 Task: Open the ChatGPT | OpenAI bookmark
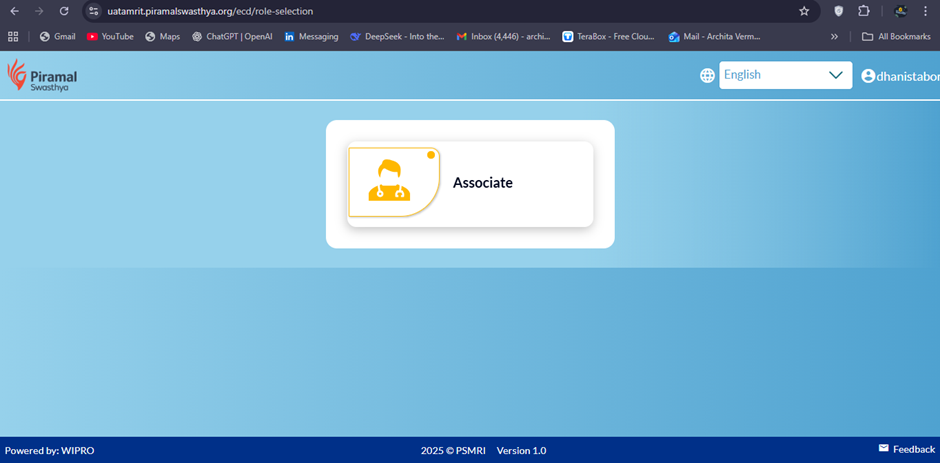point(231,37)
